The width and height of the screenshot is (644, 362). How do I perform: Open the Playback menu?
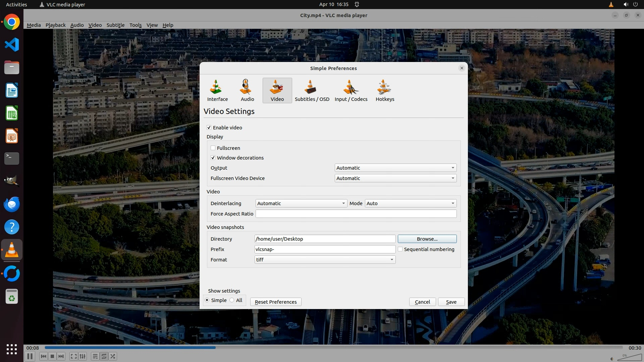(x=55, y=25)
